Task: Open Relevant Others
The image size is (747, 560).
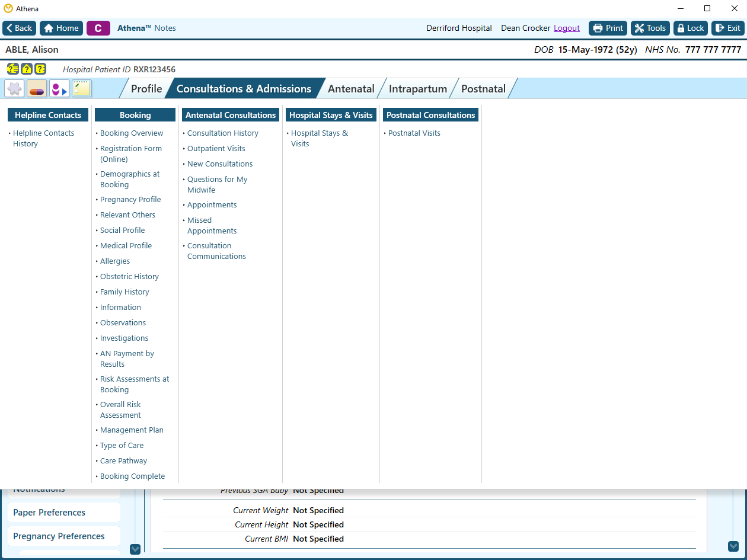Action: point(127,215)
